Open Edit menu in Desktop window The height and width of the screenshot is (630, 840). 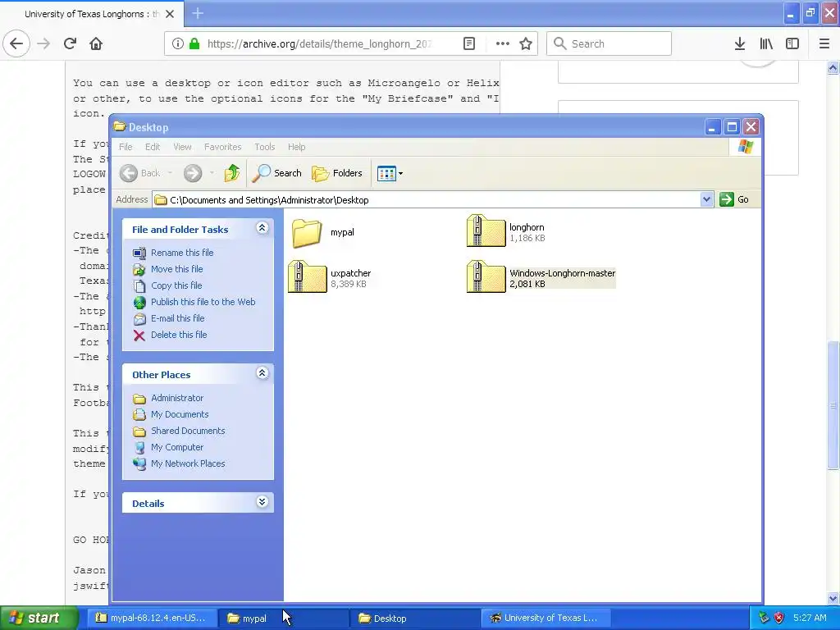coord(152,147)
